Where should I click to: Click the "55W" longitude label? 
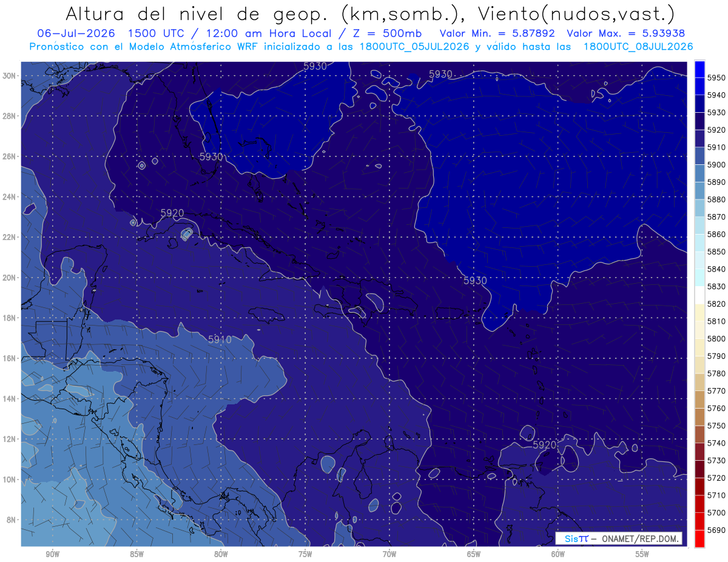tap(642, 555)
